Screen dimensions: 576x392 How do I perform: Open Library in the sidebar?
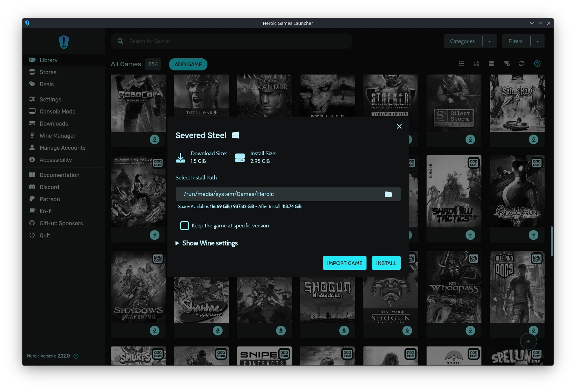pyautogui.click(x=64, y=60)
